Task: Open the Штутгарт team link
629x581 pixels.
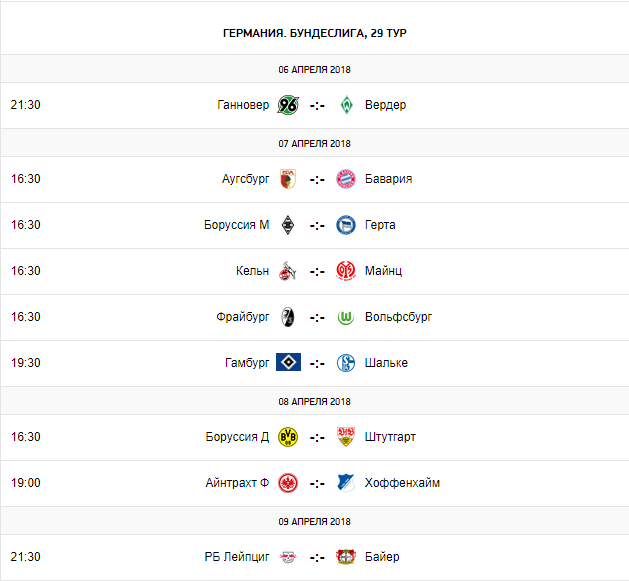Action: pos(392,437)
